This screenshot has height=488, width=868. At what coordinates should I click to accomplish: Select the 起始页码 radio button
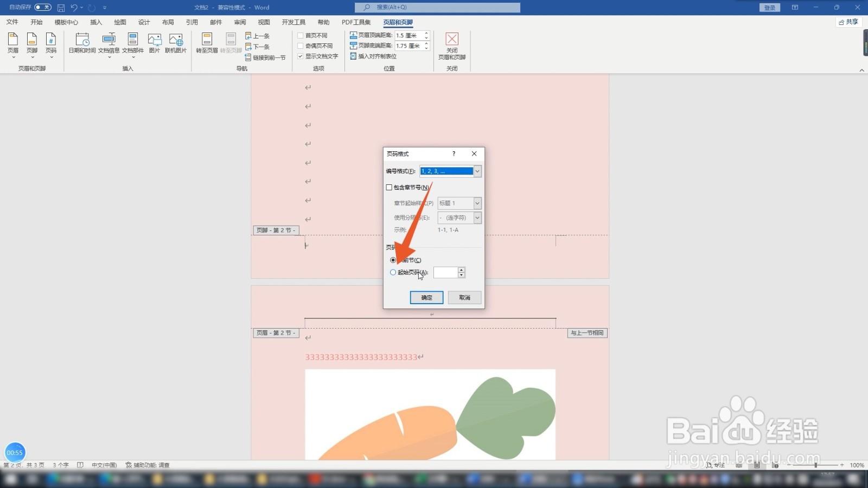click(x=393, y=272)
